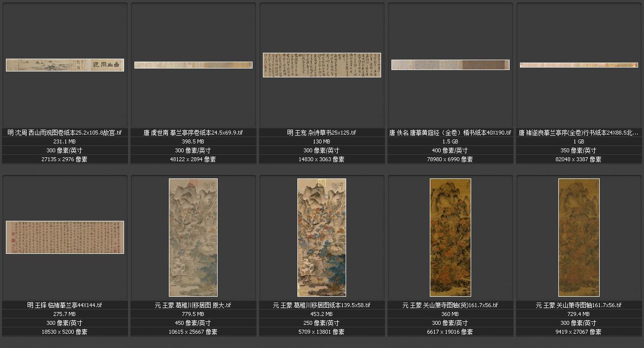This screenshot has height=348, width=644.
Task: Click the 王宠 杂诗草书 calligraphy thumbnail
Action: [x=322, y=65]
